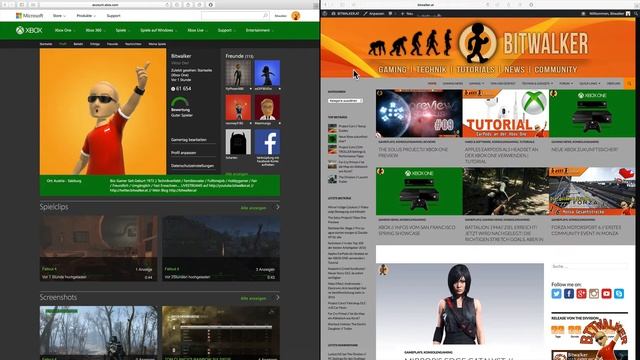Click Neue Xbox zukunftssicher article title
The width and height of the screenshot is (640, 360).
[x=585, y=150]
